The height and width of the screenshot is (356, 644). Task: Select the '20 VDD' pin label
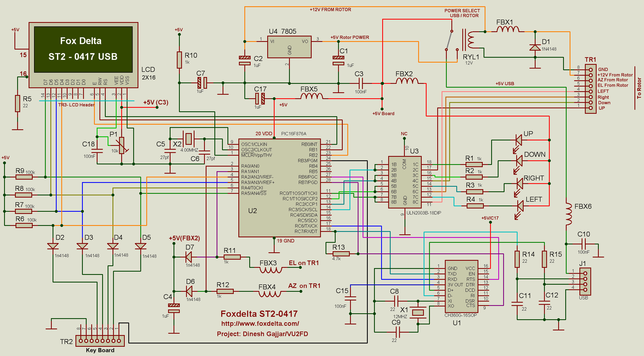264,134
